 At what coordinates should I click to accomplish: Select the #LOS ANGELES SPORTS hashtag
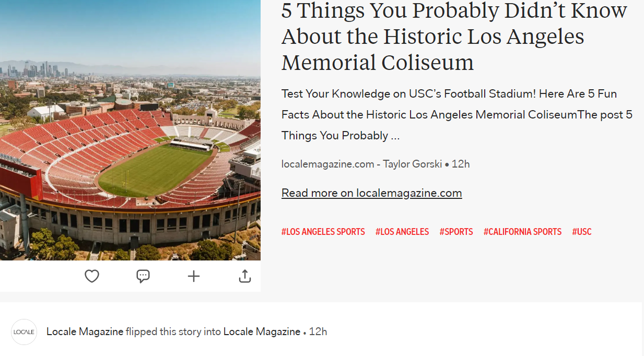pos(323,232)
